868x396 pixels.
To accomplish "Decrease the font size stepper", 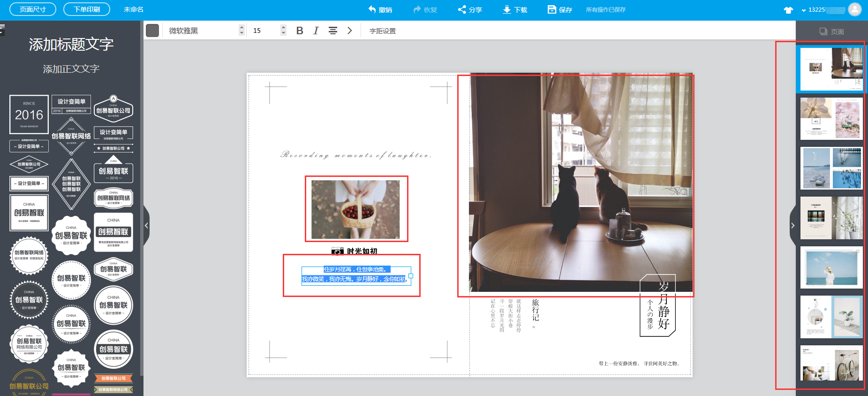I will point(283,33).
